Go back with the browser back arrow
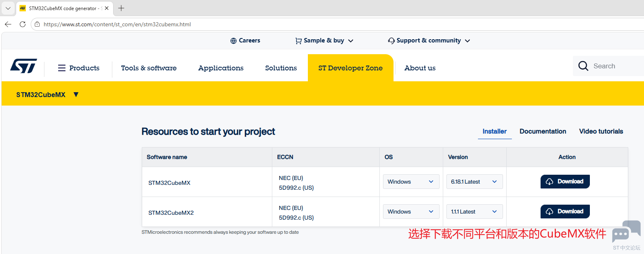The width and height of the screenshot is (644, 254). click(8, 24)
